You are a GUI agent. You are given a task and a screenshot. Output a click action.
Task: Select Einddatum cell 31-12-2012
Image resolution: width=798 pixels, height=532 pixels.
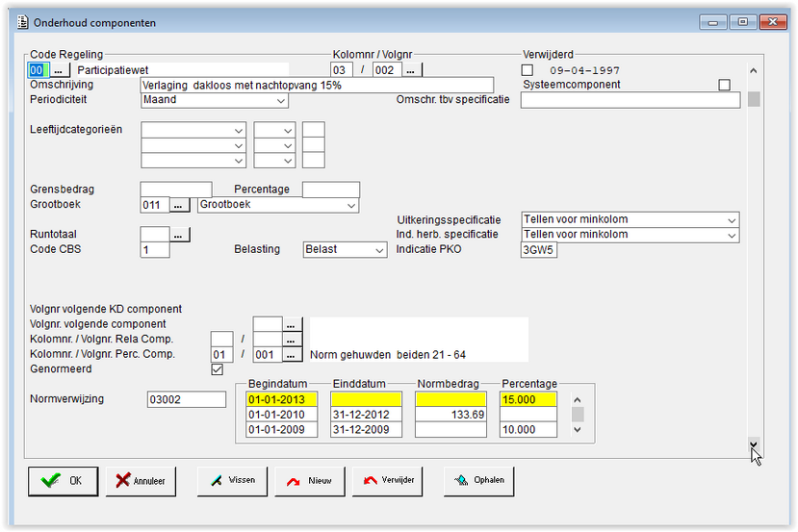click(366, 415)
